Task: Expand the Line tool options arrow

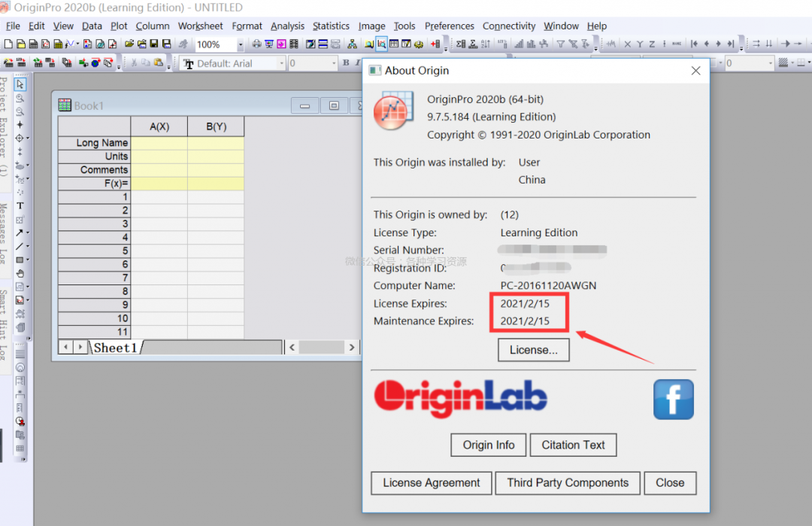Action: coord(28,246)
